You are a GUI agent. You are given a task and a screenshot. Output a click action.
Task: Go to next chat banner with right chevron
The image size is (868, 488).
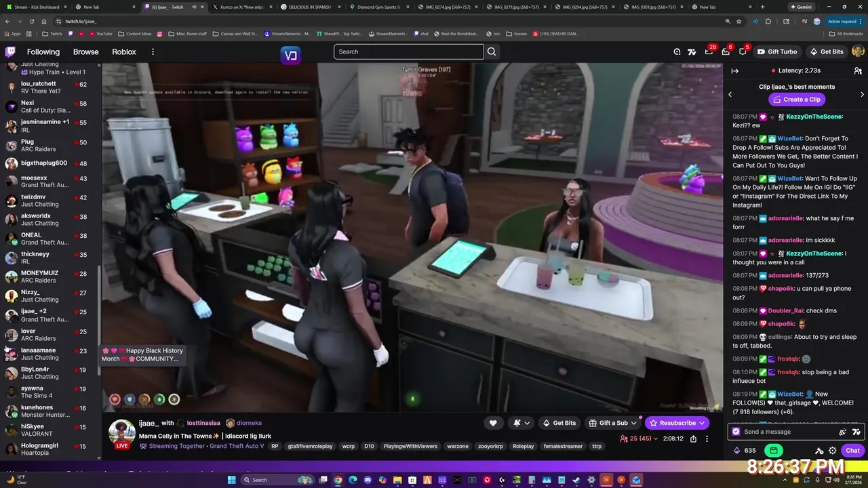click(x=862, y=94)
